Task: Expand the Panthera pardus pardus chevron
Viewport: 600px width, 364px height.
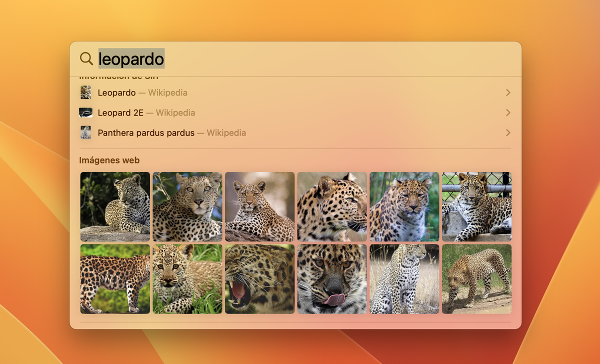Action: tap(508, 133)
